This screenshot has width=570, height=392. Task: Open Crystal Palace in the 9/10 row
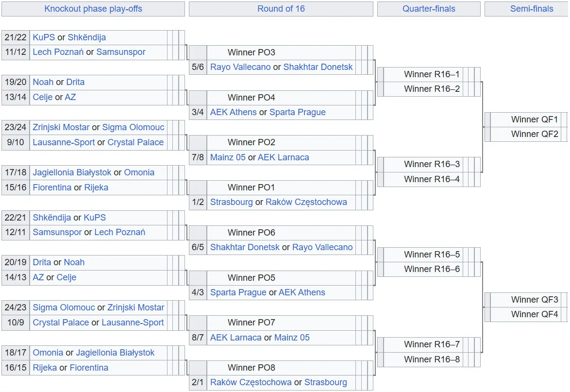pos(135,142)
